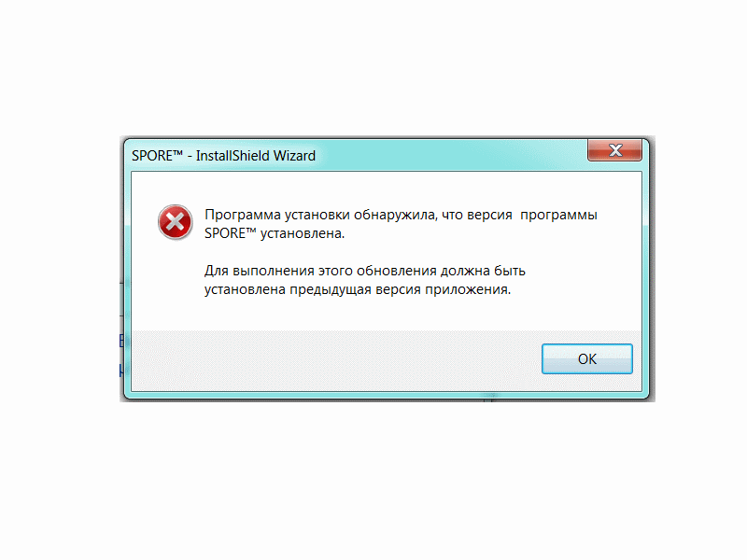
Task: Click the line starting with Программа установки обнаружила
Action: [401, 215]
